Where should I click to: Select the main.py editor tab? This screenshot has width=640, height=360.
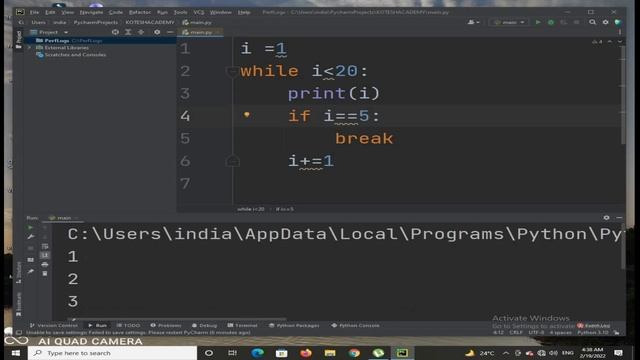click(201, 32)
